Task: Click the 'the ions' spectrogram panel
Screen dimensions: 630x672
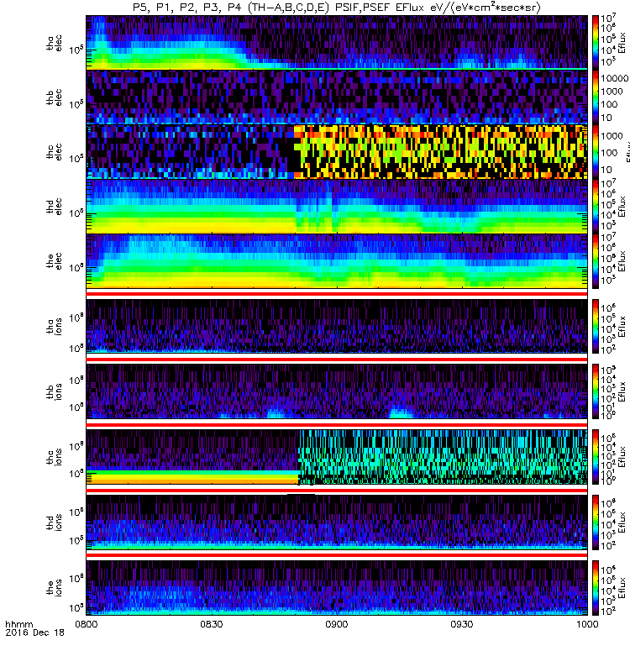Action: [x=337, y=588]
